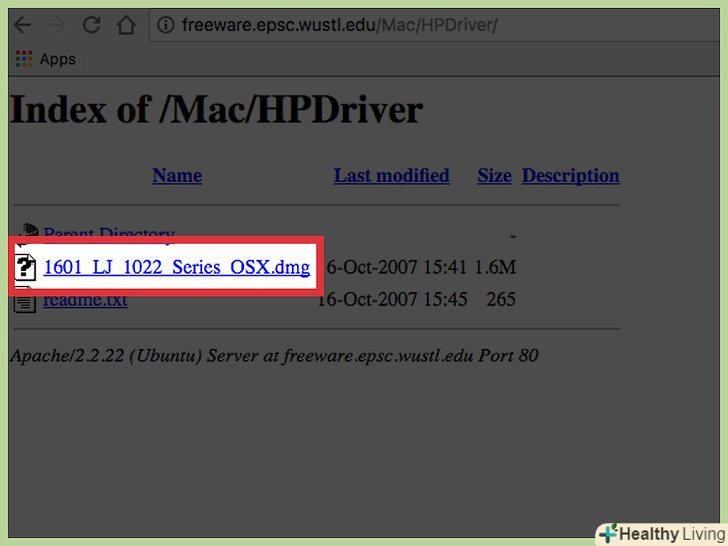
Task: Open the Apps grid icon in the bookmarks bar
Action: (x=24, y=59)
